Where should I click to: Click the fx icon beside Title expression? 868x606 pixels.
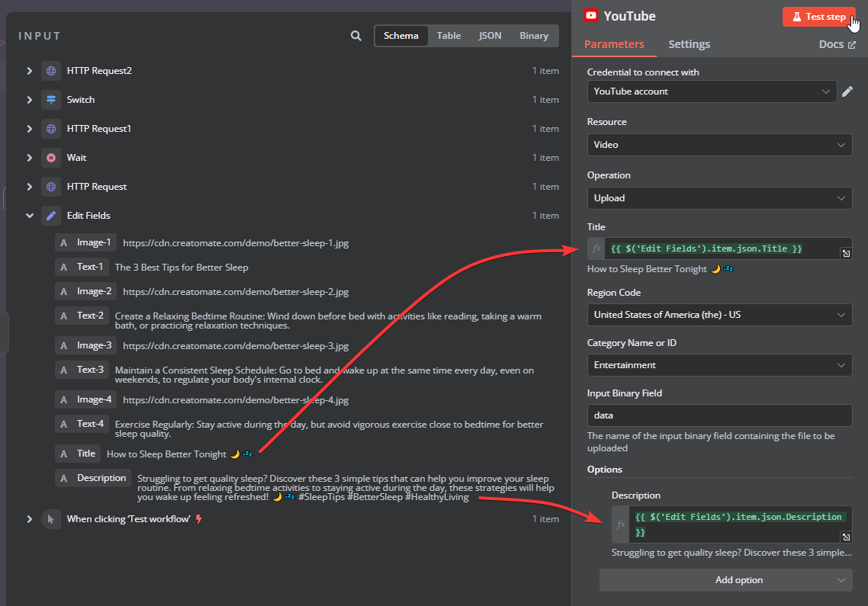(596, 248)
